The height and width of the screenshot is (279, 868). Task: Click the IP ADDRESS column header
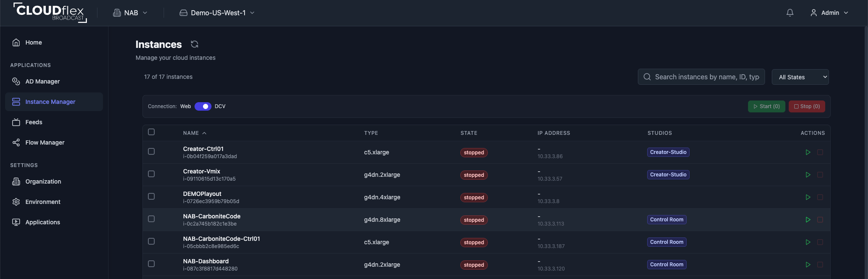(554, 133)
